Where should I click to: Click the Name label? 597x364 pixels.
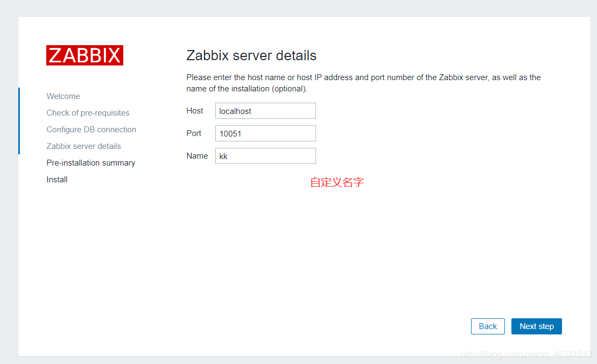[x=197, y=156]
